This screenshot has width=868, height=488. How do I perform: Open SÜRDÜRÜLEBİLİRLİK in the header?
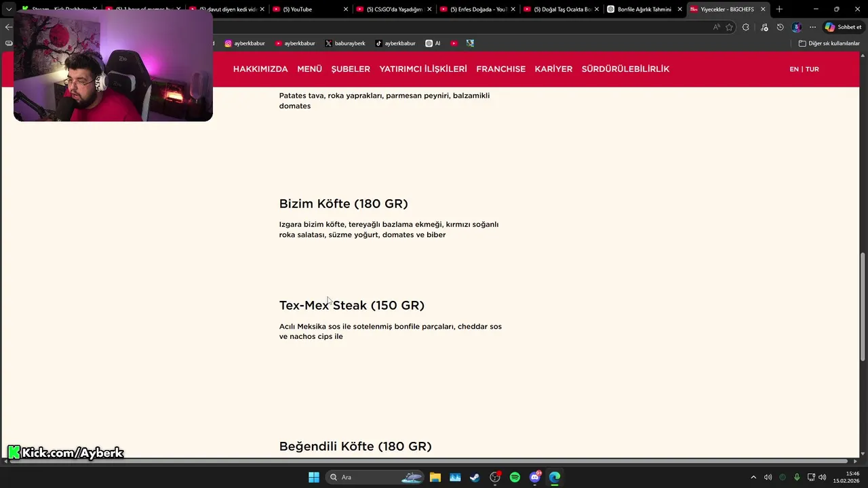(625, 69)
